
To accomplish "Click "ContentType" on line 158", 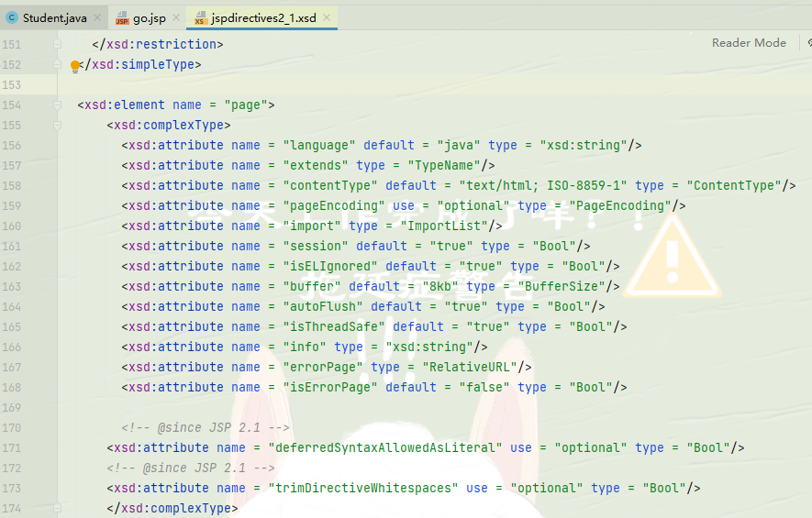I will (x=734, y=186).
